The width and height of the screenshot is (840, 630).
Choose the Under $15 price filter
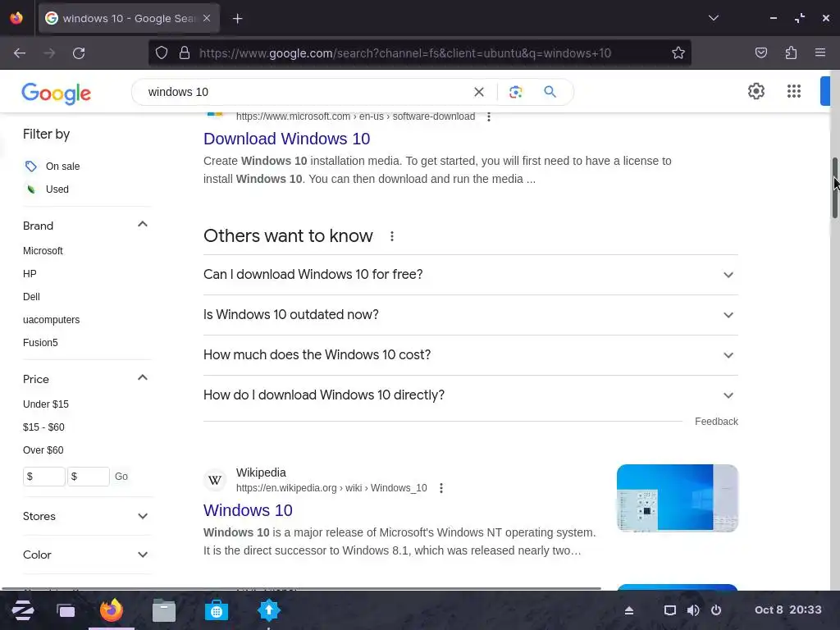click(x=46, y=404)
